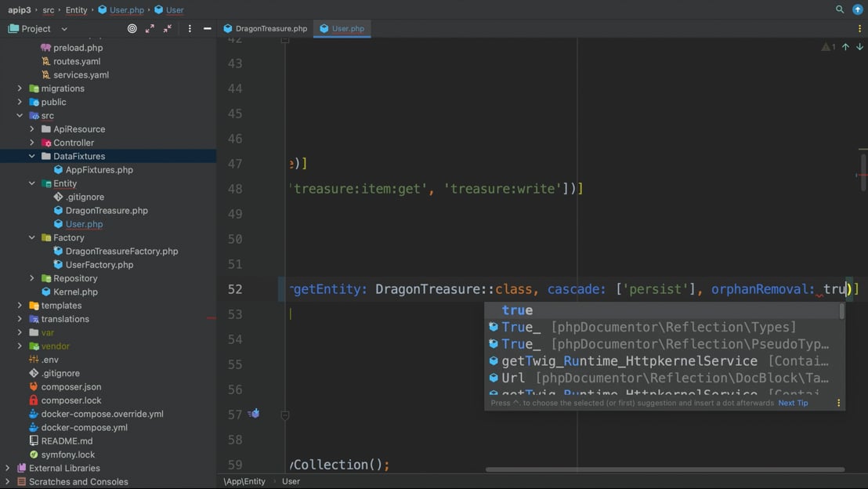Open Project panel options kebab menu
The image size is (868, 489).
tap(190, 29)
